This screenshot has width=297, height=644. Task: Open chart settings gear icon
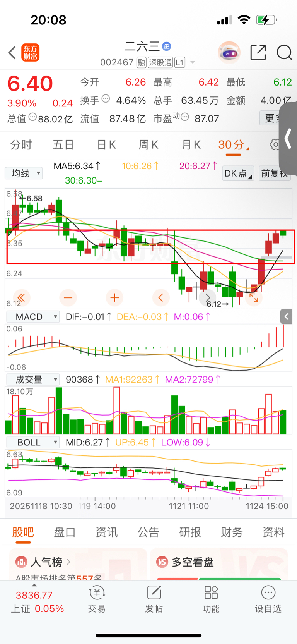(x=275, y=145)
